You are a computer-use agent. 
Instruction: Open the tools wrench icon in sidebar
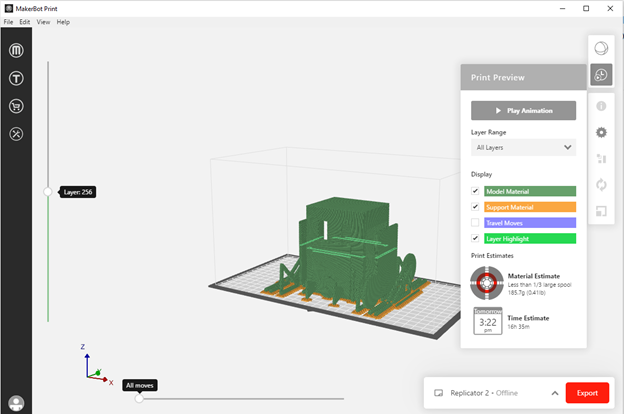(x=16, y=134)
